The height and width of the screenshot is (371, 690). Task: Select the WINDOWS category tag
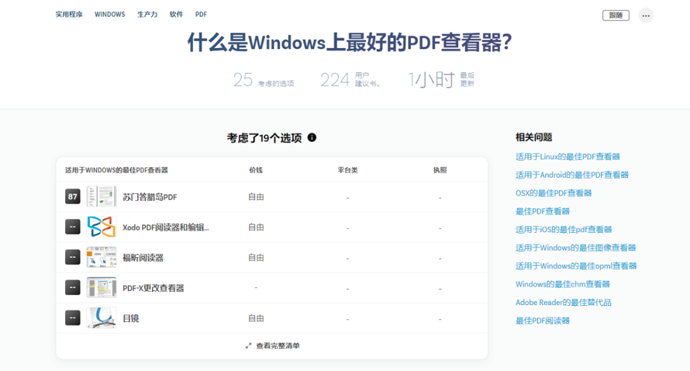110,15
